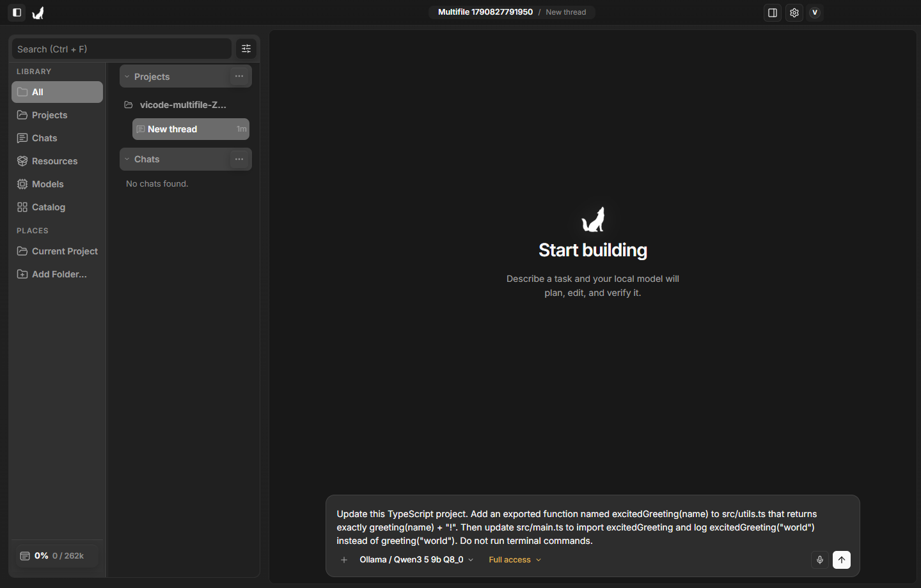The width and height of the screenshot is (921, 588).
Task: Focus the Search (Ctrl + F) field
Action: click(122, 49)
